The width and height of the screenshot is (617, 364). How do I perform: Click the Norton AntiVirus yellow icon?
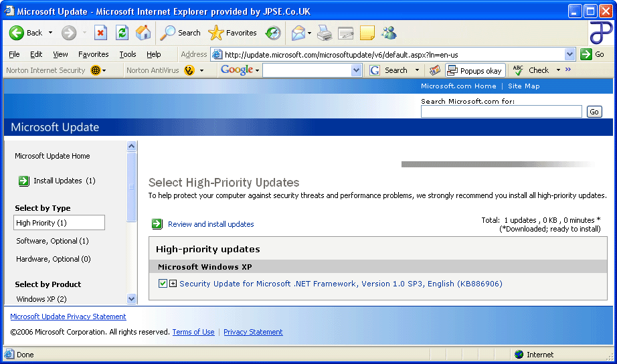(189, 70)
